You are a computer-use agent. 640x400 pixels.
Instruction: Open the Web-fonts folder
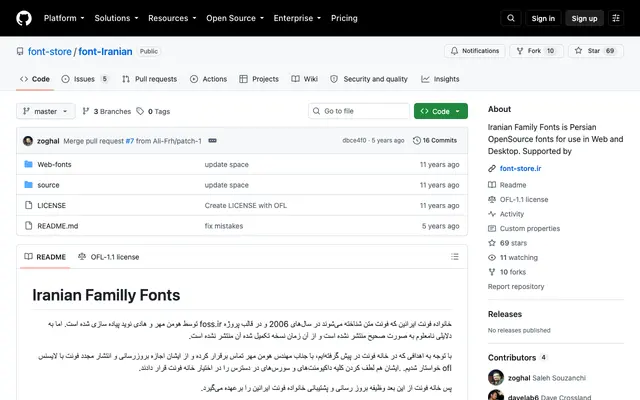click(x=54, y=164)
